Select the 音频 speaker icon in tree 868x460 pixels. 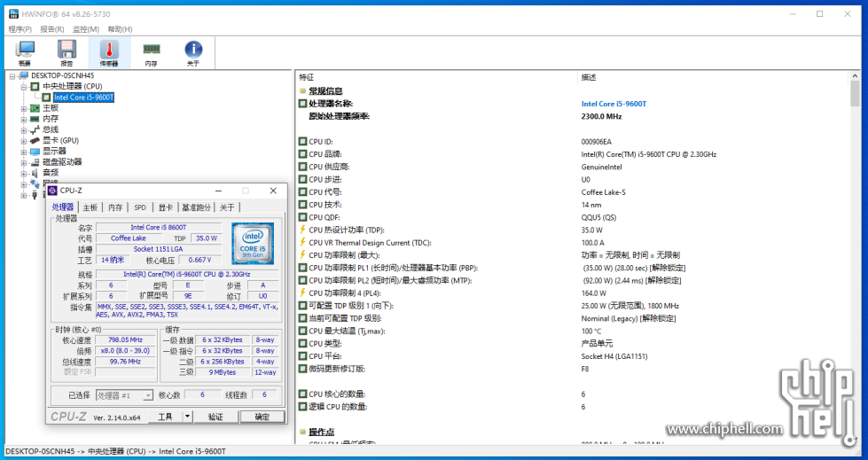(x=35, y=173)
